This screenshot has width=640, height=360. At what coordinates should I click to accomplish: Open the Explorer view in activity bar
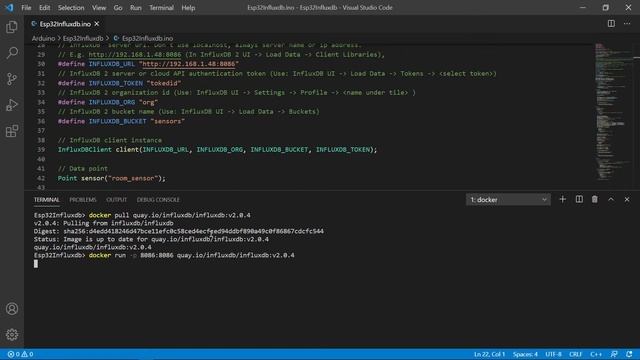pyautogui.click(x=12, y=27)
